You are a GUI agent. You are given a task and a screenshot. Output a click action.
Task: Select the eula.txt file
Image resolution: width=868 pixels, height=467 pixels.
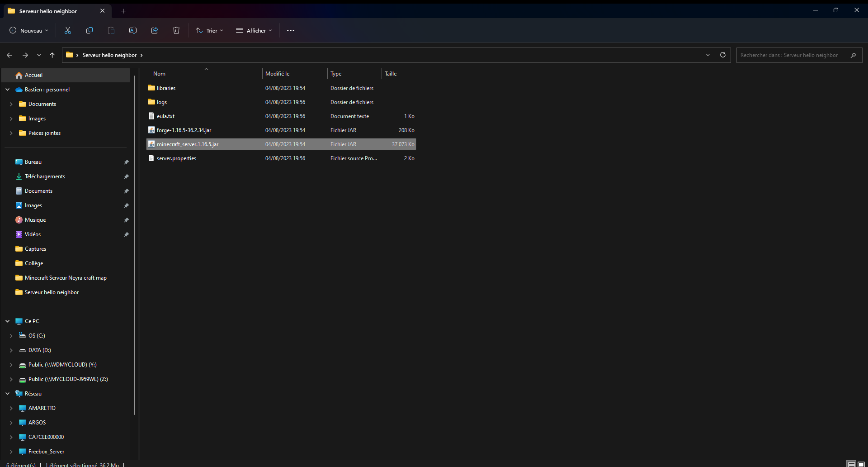(281, 116)
